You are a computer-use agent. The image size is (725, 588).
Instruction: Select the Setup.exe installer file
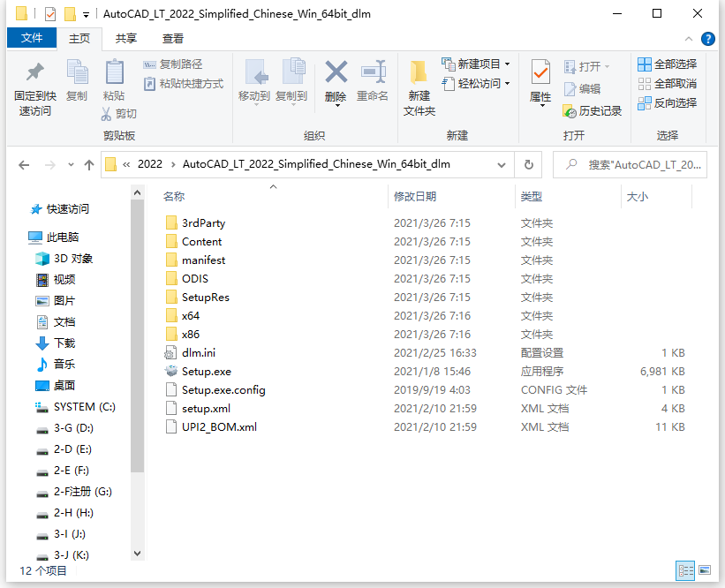(207, 371)
